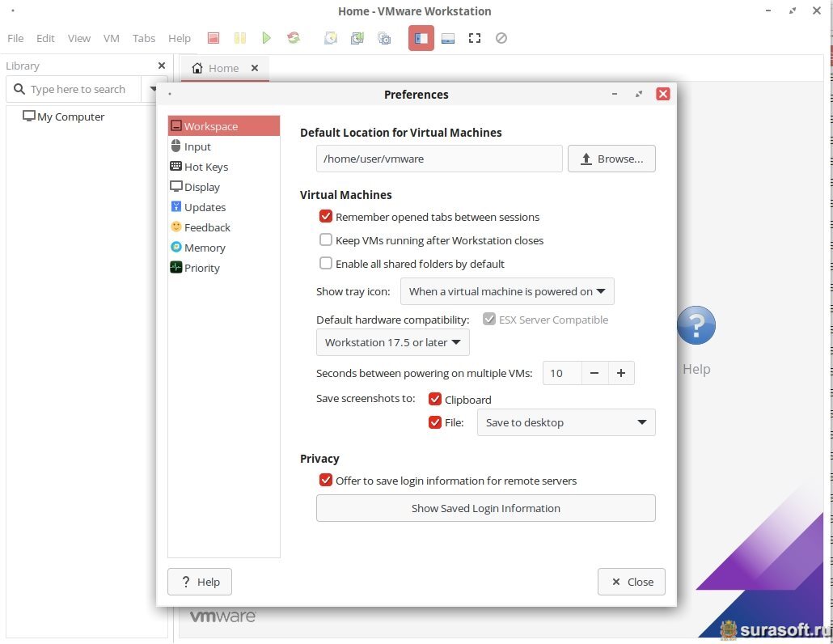
Task: Open the Library search filter dropdown arrow
Action: (x=153, y=89)
